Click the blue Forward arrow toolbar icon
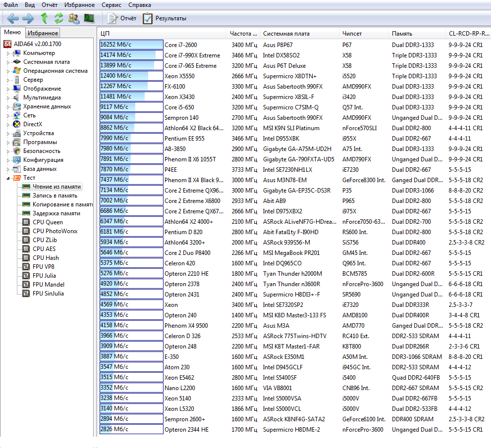Viewport: 491px width, 448px height. pos(28,18)
